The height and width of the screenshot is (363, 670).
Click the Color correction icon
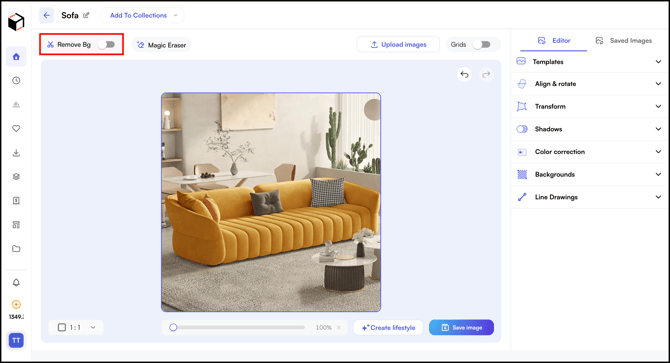(x=522, y=152)
